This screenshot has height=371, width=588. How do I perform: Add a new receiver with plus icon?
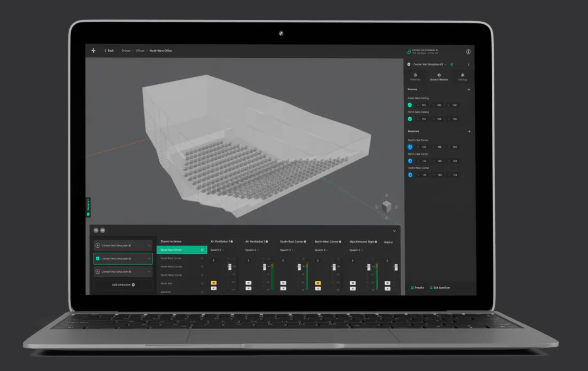(469, 131)
